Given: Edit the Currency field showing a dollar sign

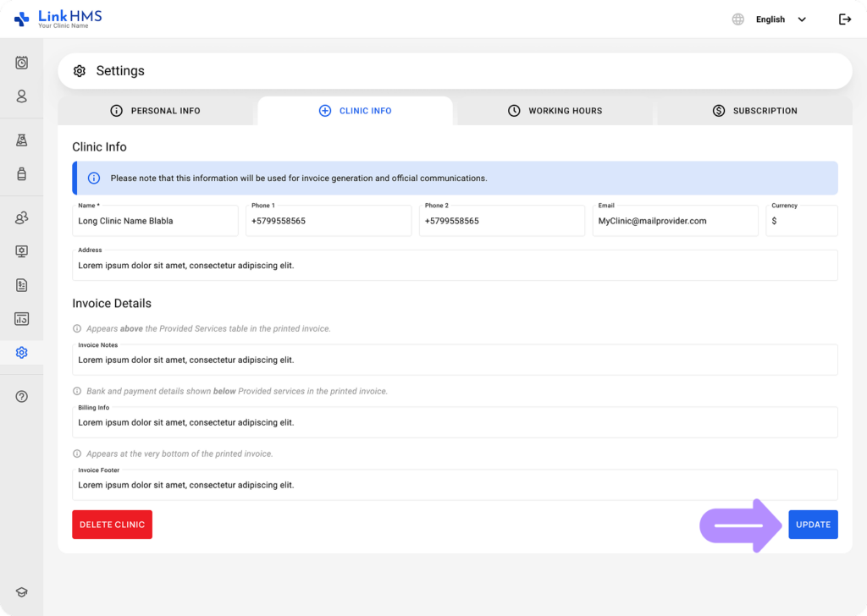Looking at the screenshot, I should [801, 222].
